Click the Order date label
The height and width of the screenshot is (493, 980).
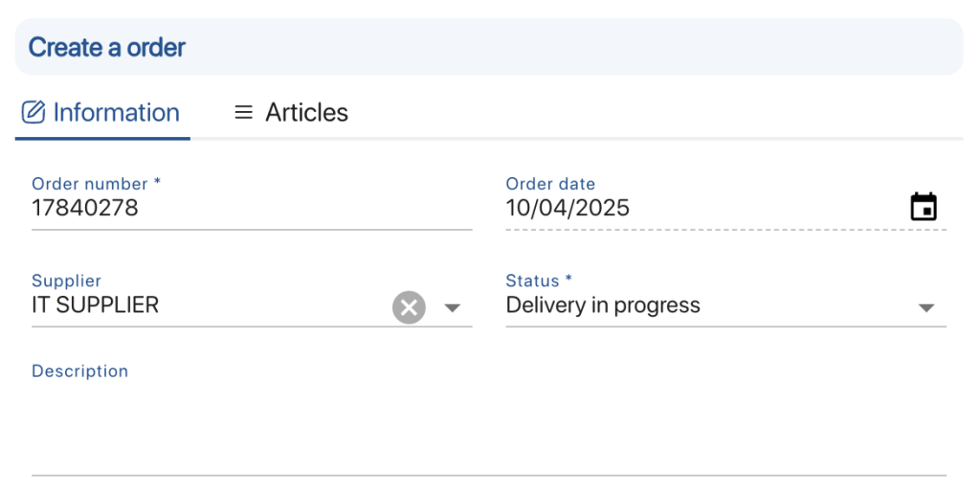(550, 184)
